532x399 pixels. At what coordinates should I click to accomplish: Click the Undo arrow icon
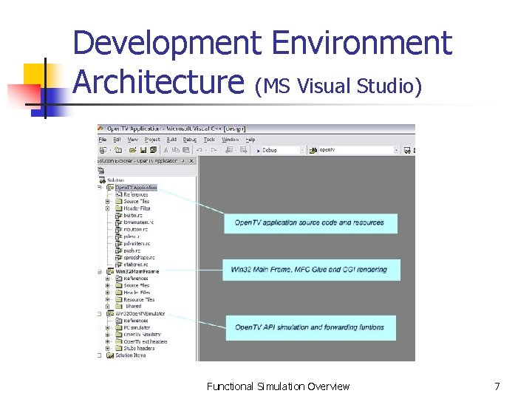(x=199, y=150)
